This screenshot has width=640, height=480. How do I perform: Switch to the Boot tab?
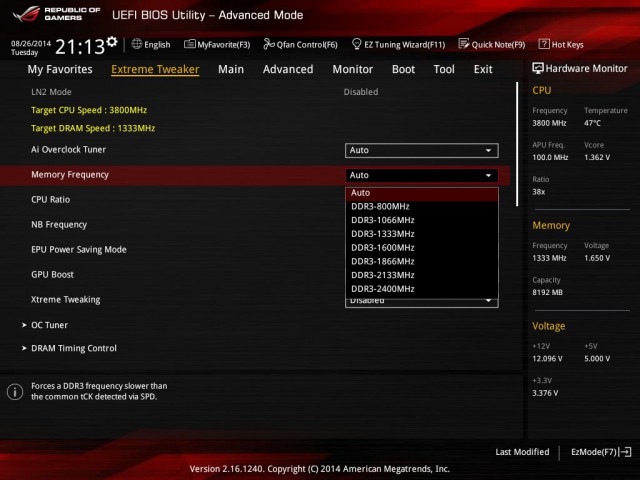click(x=403, y=69)
